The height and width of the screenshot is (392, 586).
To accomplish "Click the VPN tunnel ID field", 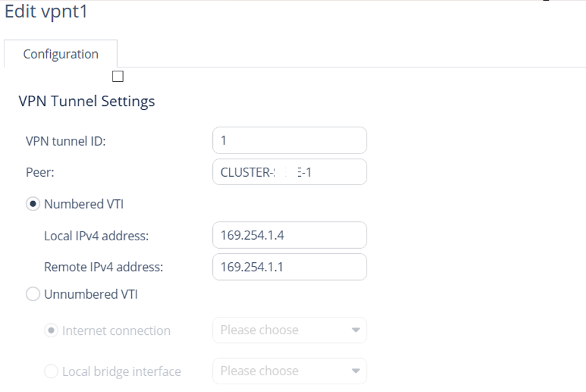I will pos(289,140).
